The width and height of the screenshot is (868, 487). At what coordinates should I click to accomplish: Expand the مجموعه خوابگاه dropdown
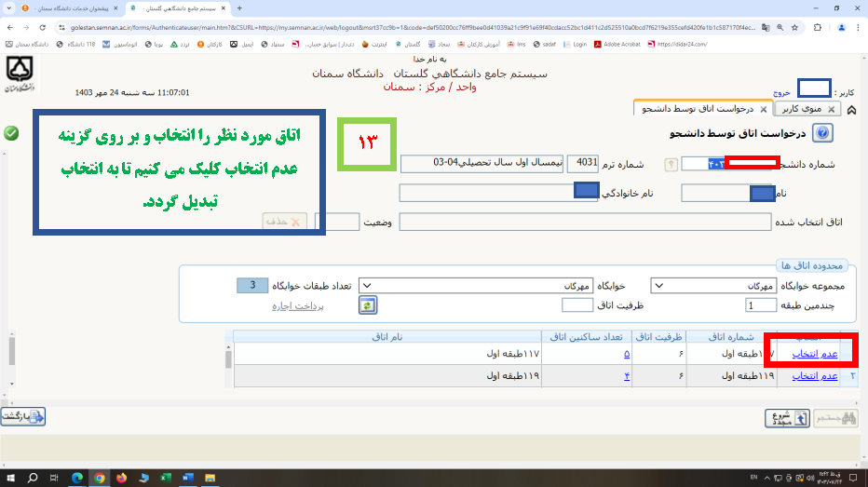coord(658,285)
